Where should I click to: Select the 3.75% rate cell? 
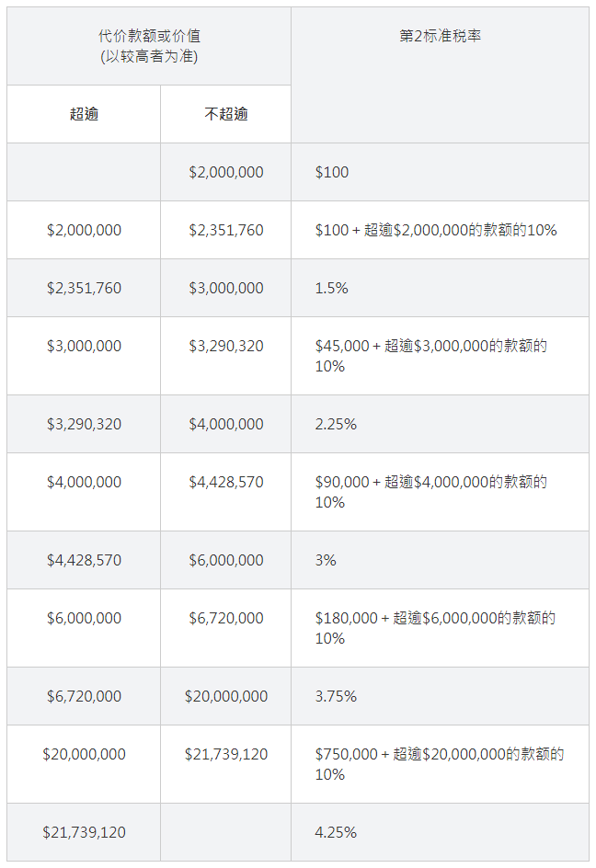(x=440, y=696)
